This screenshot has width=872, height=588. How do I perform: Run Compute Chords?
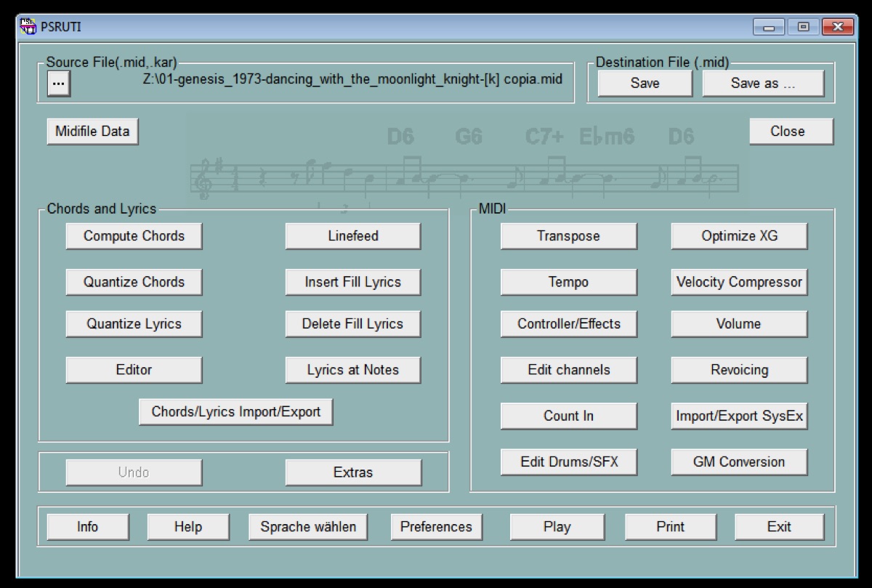134,236
